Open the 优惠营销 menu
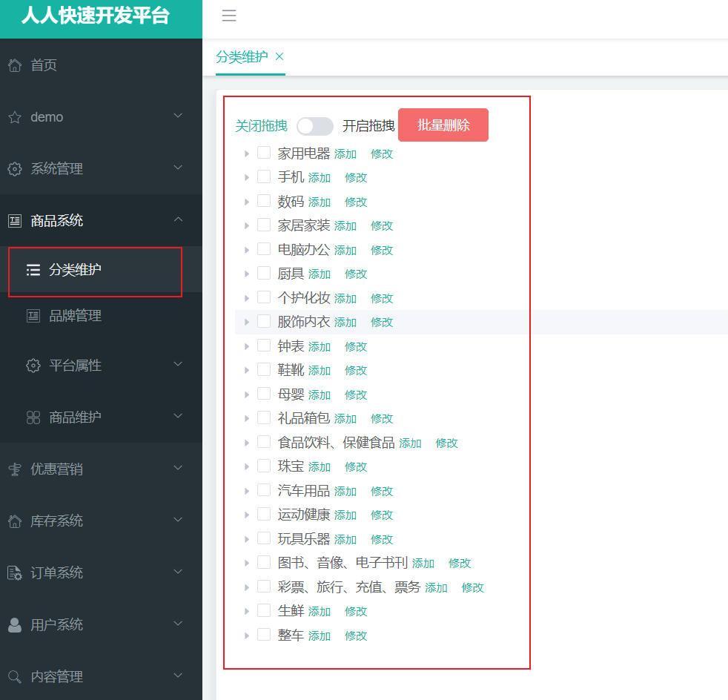This screenshot has height=700, width=728. (x=101, y=469)
